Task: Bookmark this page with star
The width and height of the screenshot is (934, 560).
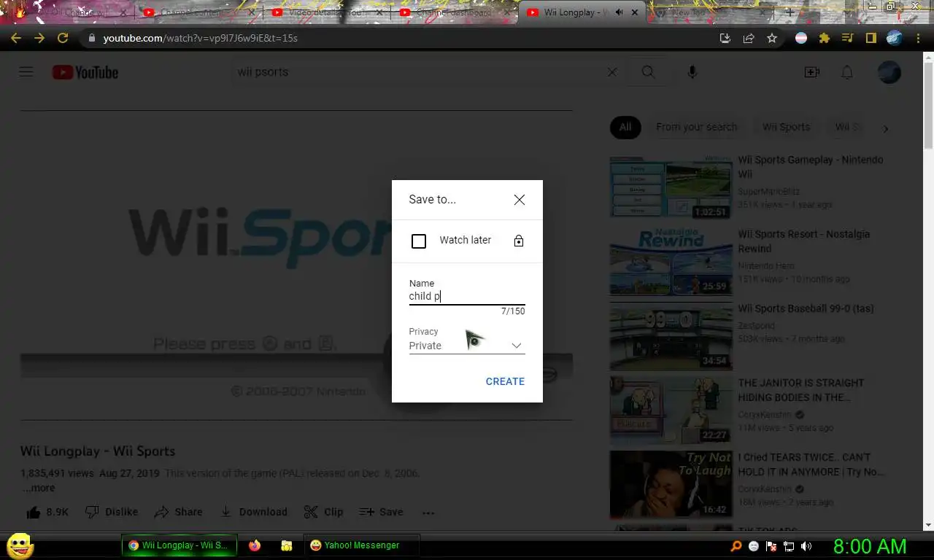Action: pyautogui.click(x=772, y=38)
